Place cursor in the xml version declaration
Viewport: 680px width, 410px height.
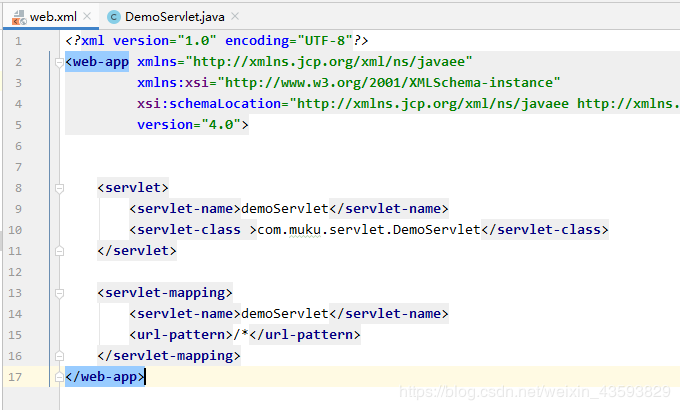coord(217,41)
